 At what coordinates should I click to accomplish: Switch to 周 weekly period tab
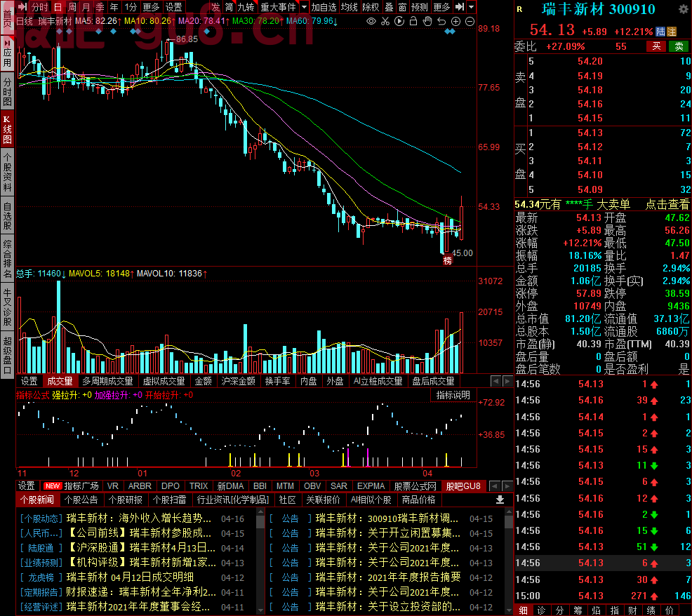(x=72, y=6)
